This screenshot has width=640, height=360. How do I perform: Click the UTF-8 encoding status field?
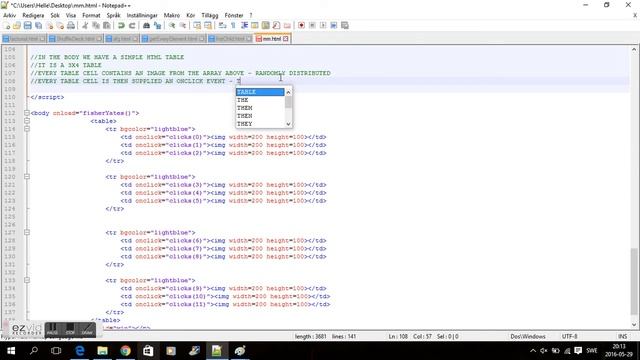pyautogui.click(x=569, y=336)
